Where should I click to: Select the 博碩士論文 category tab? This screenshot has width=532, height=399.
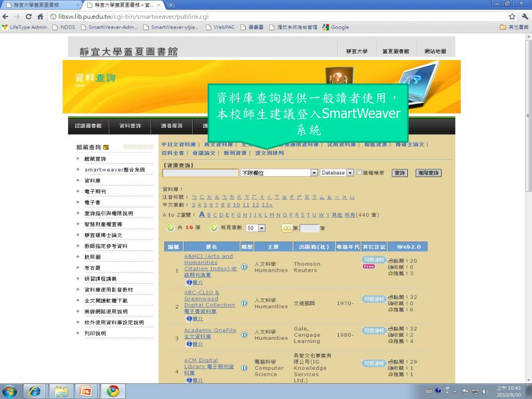[x=409, y=144]
